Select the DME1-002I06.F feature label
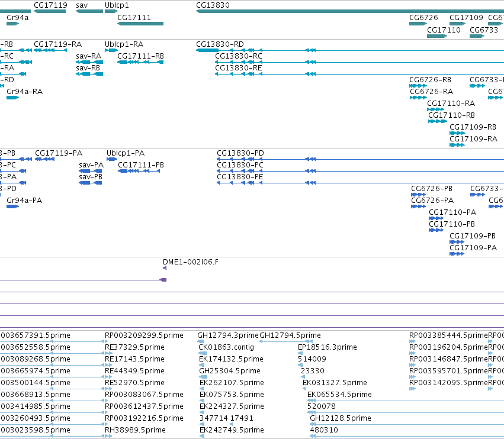 (191, 262)
